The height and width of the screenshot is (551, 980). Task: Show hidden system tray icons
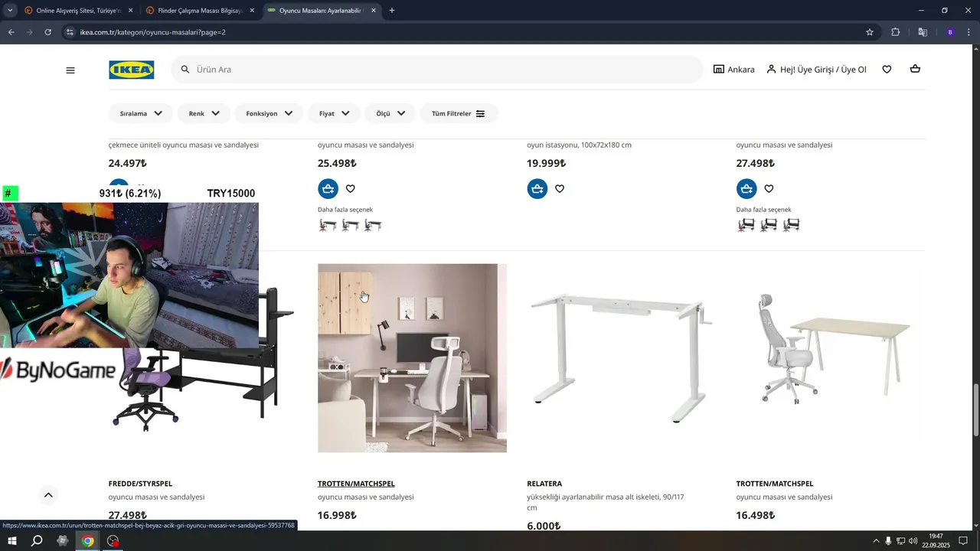tap(876, 541)
